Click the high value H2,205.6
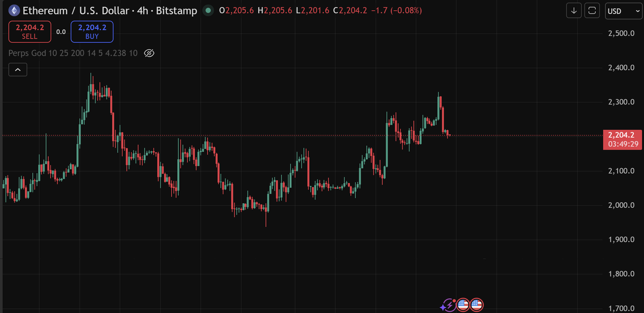Image resolution: width=644 pixels, height=313 pixels. [274, 11]
